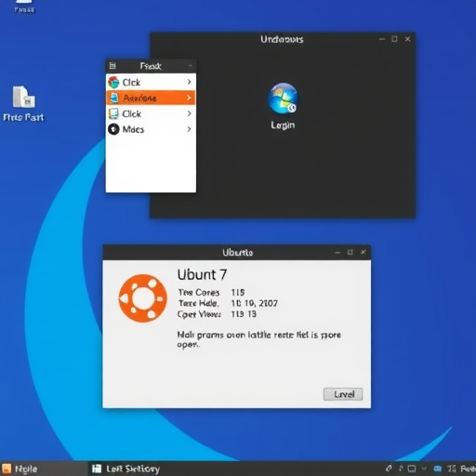Click the Legin label under the globe
Viewport: 476px width, 476px height.
283,126
